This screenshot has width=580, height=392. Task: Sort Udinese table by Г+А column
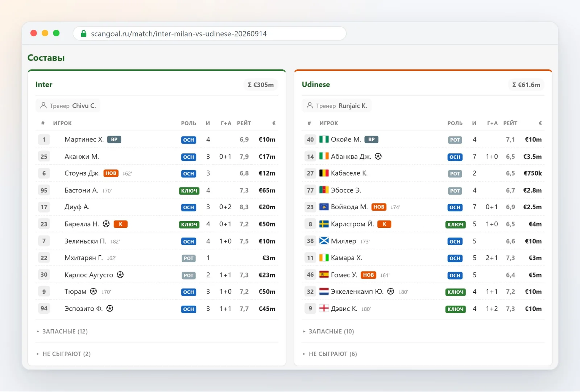[x=492, y=123]
